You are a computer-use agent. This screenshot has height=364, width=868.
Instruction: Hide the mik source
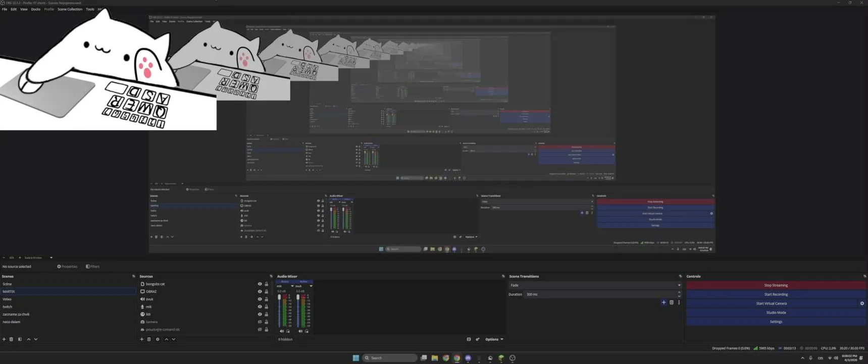260,307
